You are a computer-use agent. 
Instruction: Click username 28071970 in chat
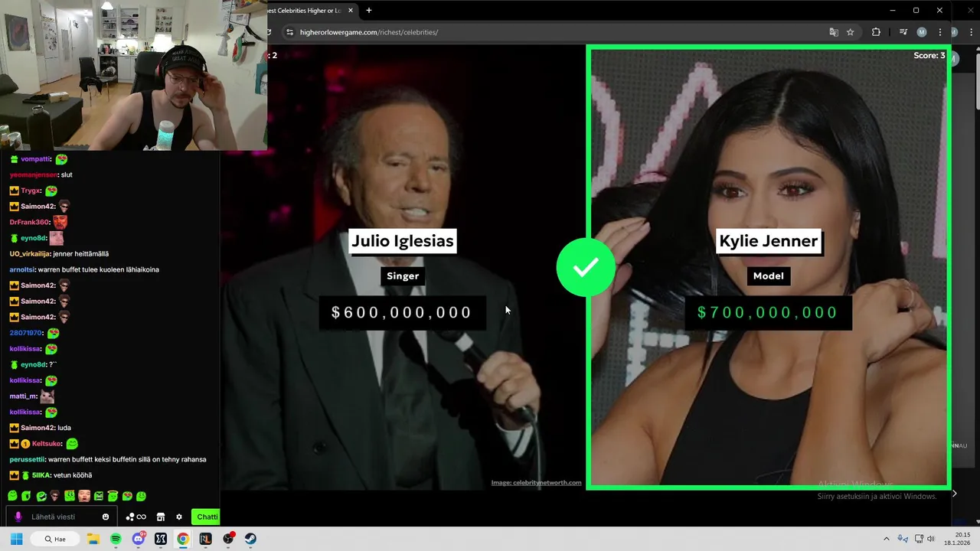tap(25, 333)
